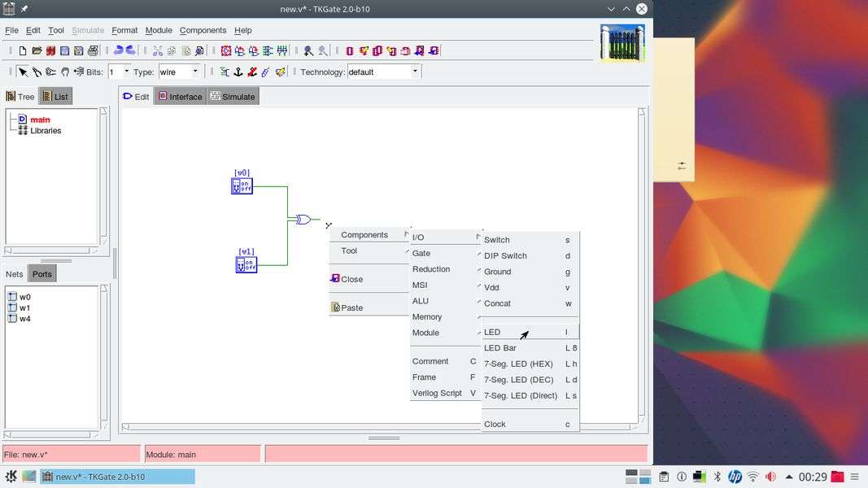Viewport: 868px width, 488px height.
Task: Open the Ports tab in nets panel
Action: 42,274
